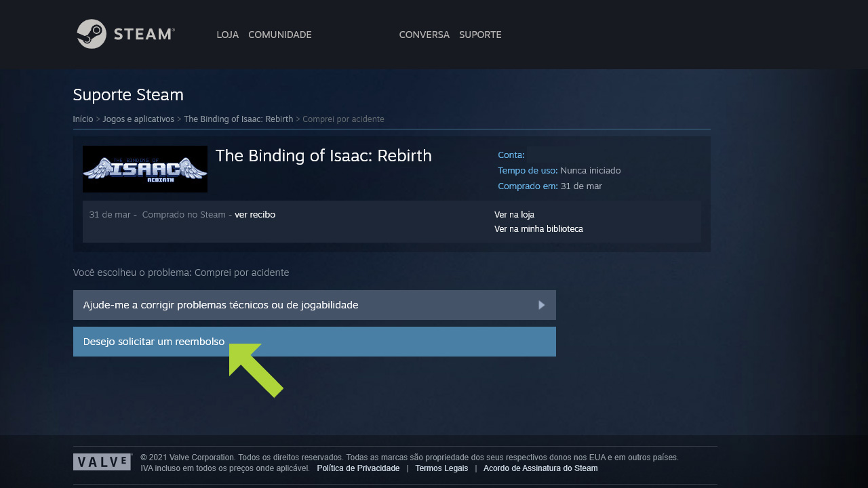Open Ver na loja link
The image size is (868, 488).
coord(514,215)
